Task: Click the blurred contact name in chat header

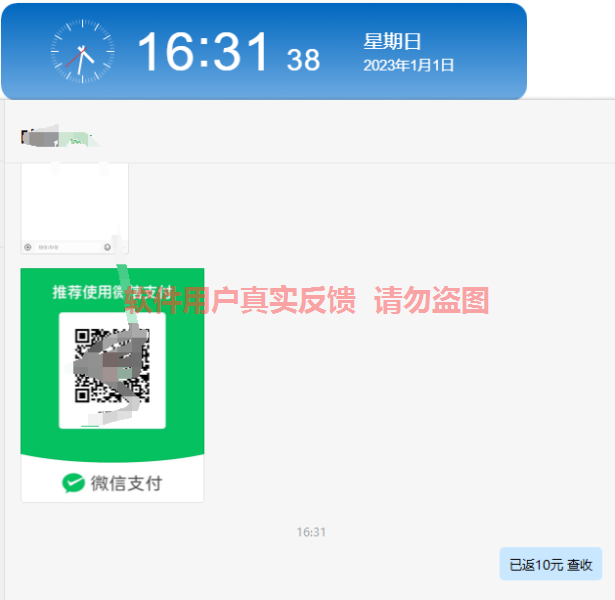Action: (x=57, y=138)
